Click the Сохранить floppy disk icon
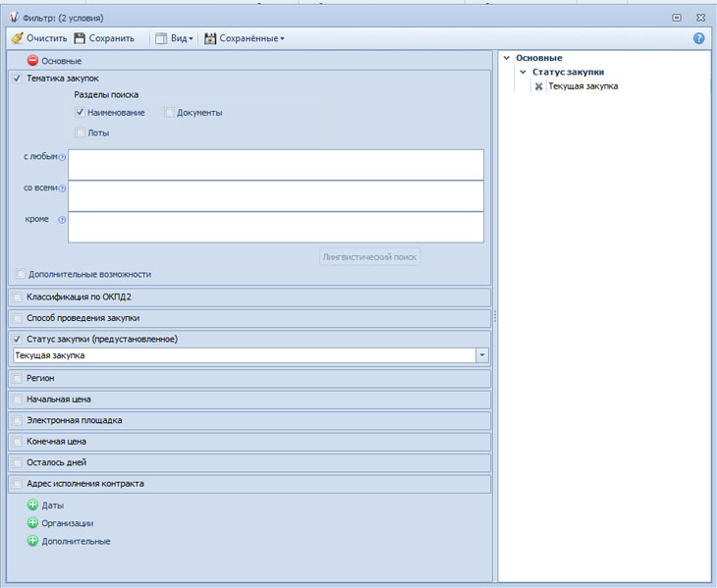 click(80, 38)
